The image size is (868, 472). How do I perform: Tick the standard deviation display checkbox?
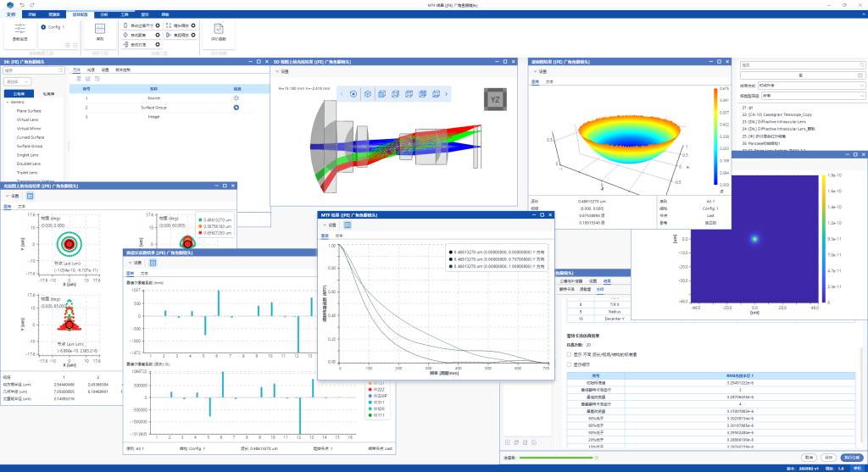567,354
